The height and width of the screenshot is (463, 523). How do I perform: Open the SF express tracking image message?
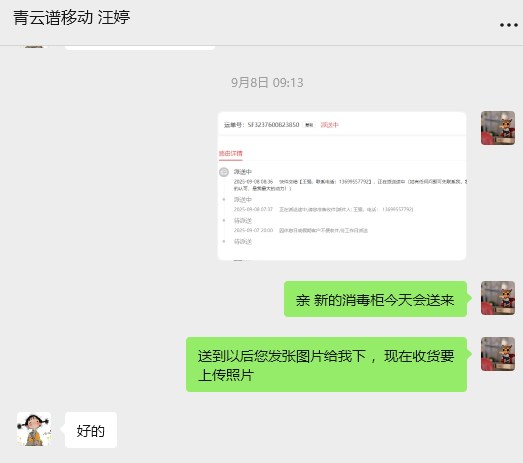click(342, 186)
